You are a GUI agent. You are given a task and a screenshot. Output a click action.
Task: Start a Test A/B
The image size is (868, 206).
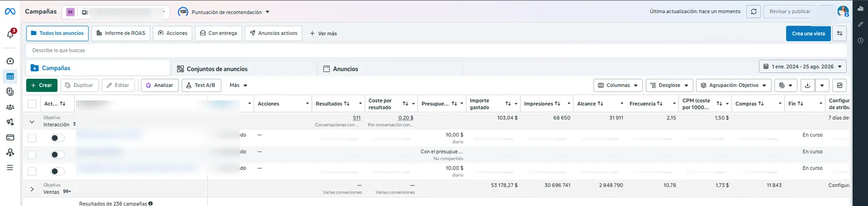[x=201, y=85]
